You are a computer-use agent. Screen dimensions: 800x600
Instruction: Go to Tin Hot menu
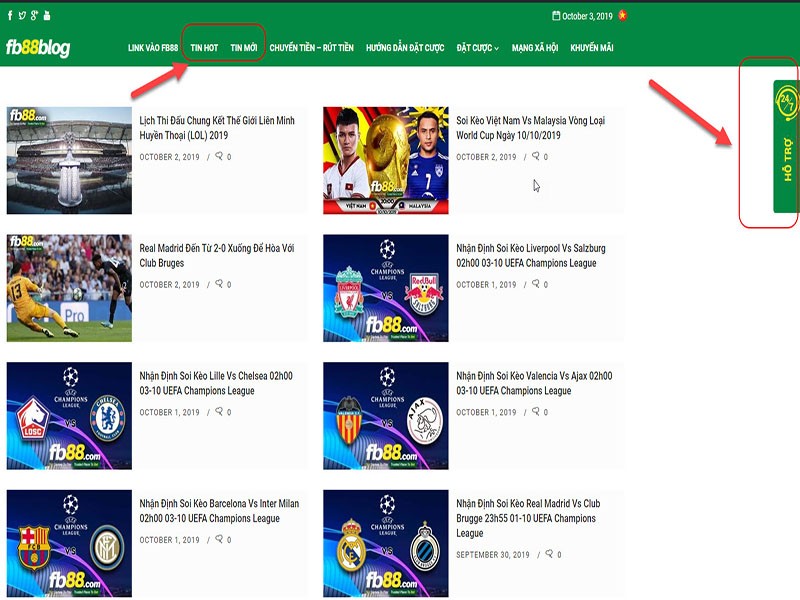(x=204, y=48)
